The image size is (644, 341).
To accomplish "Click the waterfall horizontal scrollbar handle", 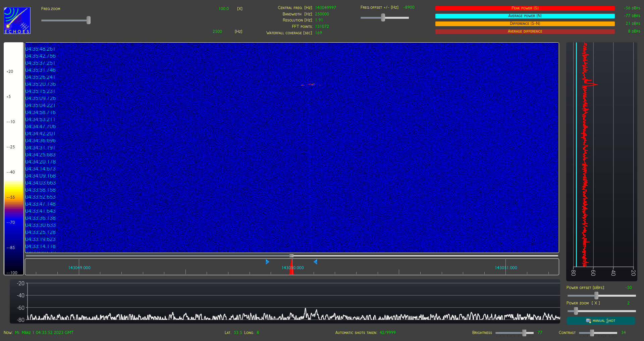I will coord(291,256).
